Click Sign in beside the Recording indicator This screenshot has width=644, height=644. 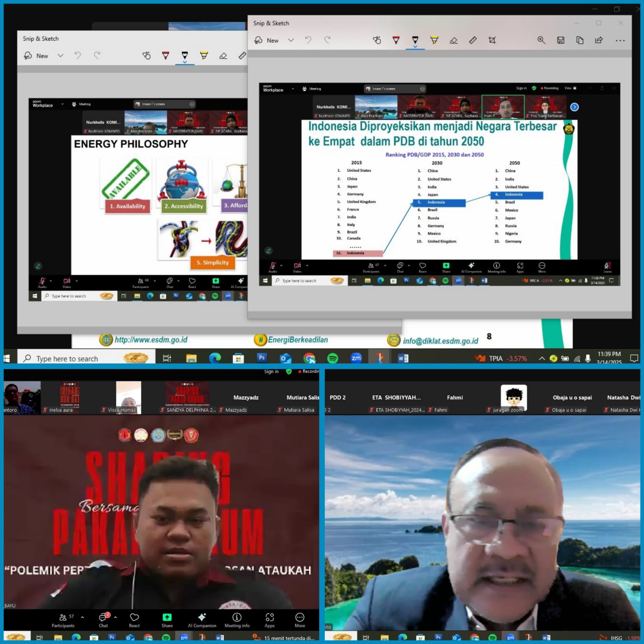pos(271,372)
